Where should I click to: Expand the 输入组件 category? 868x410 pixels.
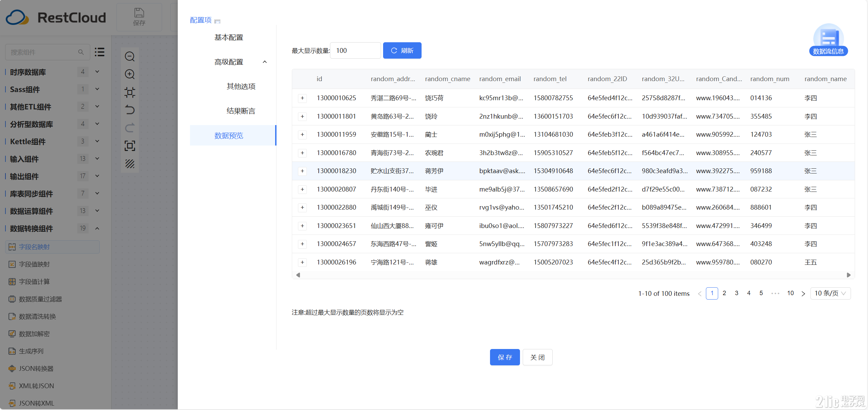pos(97,158)
